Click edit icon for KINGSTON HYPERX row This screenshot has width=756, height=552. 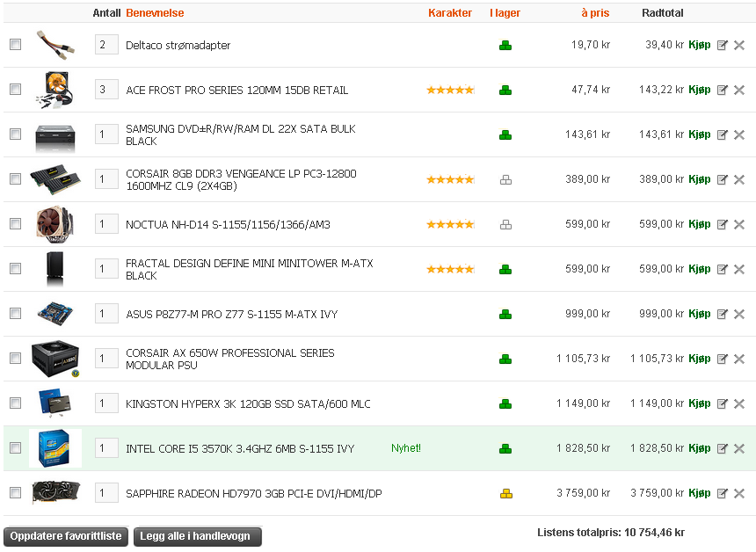pyautogui.click(x=722, y=404)
